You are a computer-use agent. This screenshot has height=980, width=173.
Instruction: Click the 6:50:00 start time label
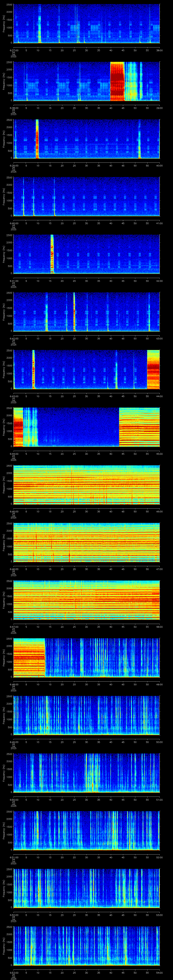coord(14,800)
